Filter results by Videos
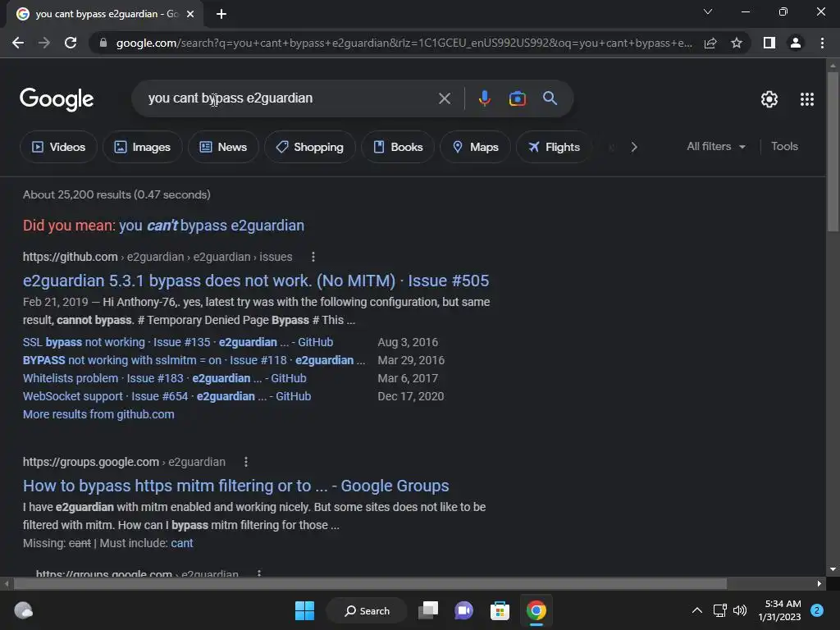This screenshot has height=630, width=840. (58, 147)
